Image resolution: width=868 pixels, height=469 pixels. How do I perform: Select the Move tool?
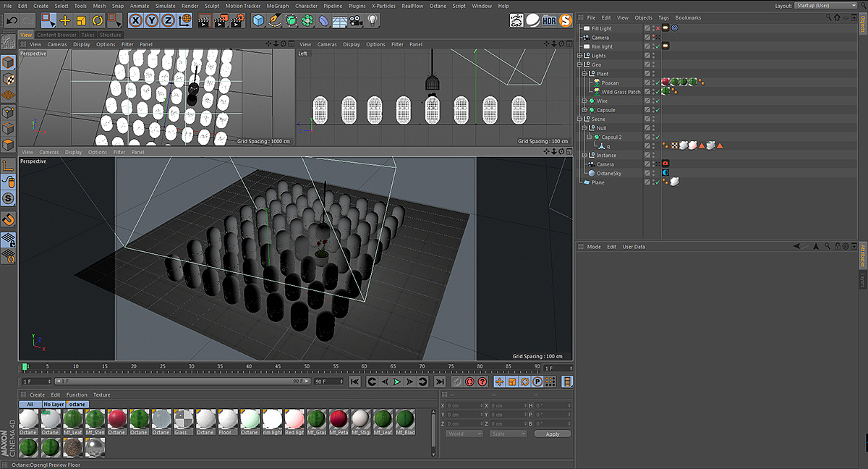(65, 20)
